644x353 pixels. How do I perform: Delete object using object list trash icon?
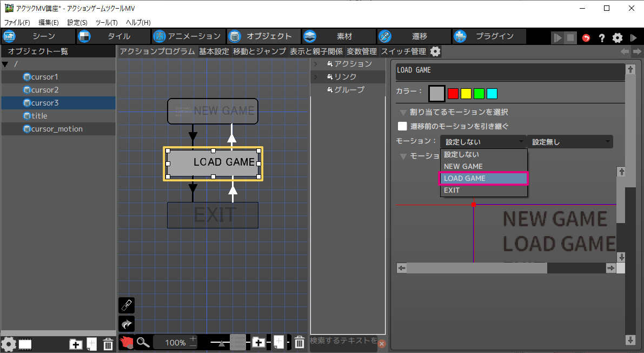pos(108,344)
